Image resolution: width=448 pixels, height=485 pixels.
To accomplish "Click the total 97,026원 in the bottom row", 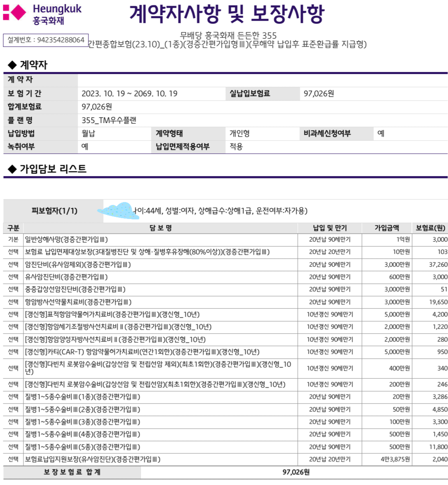I will 296,472.
